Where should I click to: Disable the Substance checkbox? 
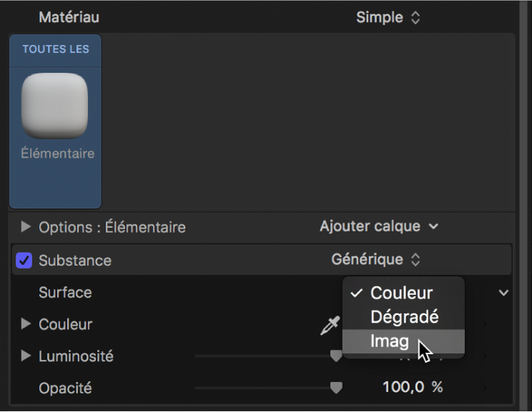coord(24,261)
